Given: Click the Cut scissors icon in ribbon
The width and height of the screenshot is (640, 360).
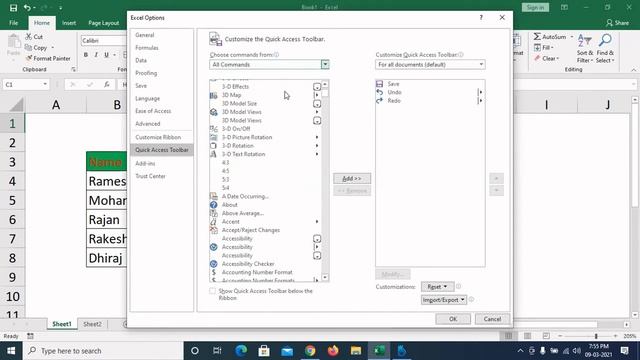Looking at the screenshot, I should 29,37.
